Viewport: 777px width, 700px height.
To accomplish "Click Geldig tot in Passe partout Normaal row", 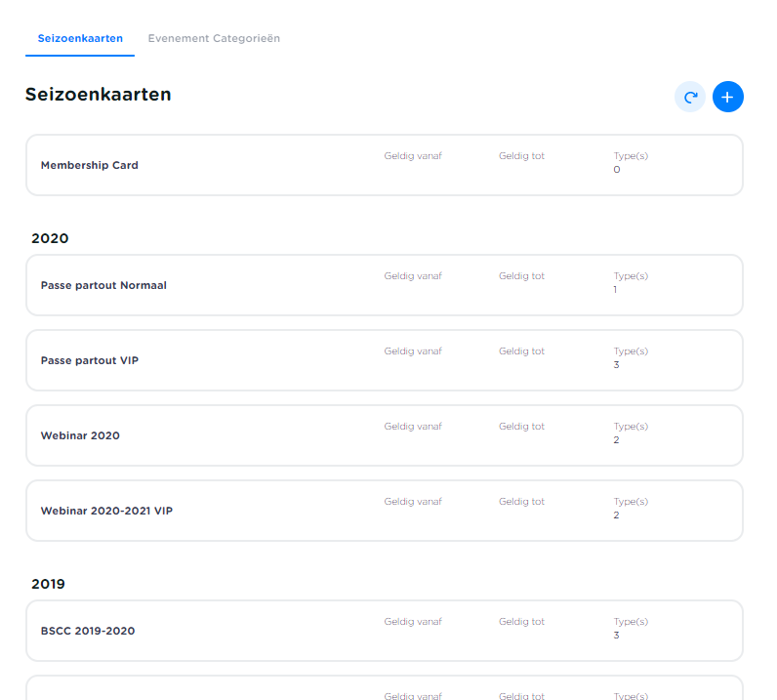I will [521, 276].
